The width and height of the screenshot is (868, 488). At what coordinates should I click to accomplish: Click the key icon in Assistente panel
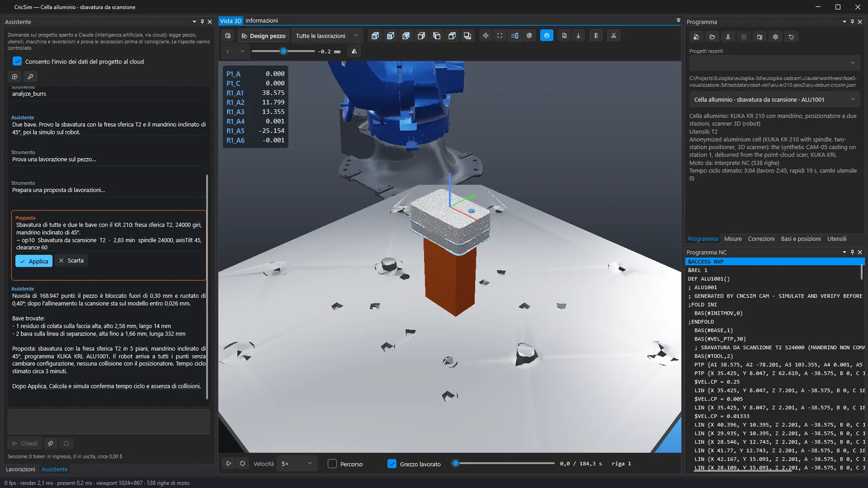click(30, 76)
